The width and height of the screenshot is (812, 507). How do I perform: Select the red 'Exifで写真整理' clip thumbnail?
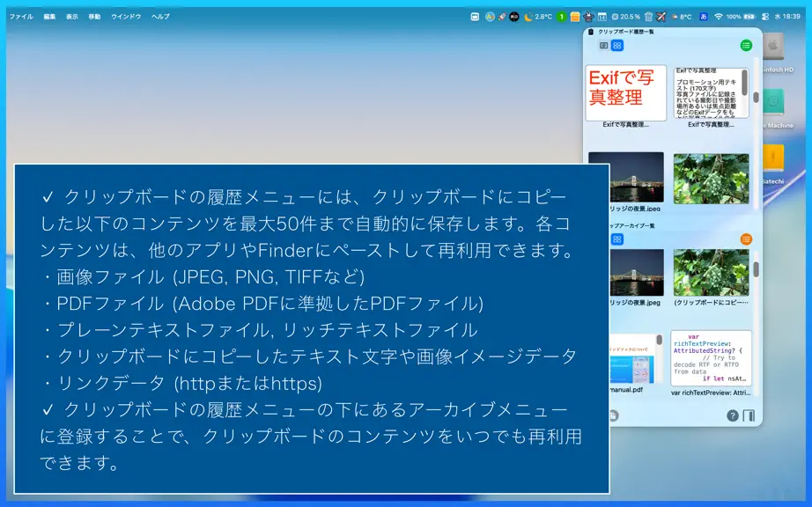click(x=625, y=93)
